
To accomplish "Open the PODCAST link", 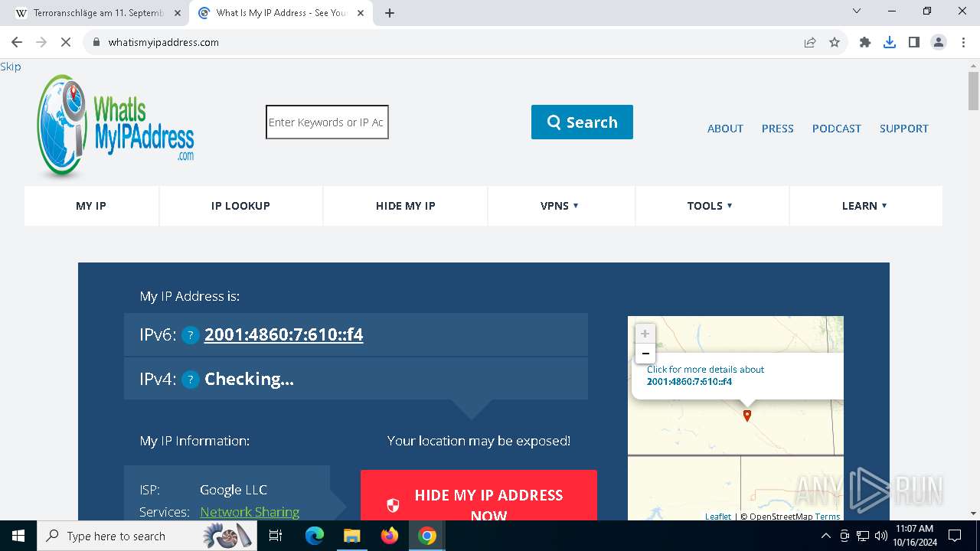I will click(x=836, y=129).
